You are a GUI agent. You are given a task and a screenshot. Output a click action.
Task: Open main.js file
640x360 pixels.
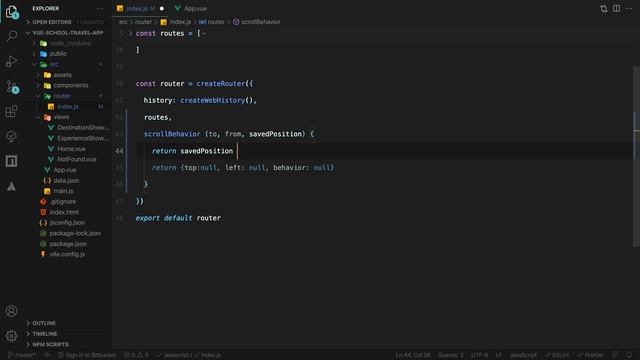[63, 191]
